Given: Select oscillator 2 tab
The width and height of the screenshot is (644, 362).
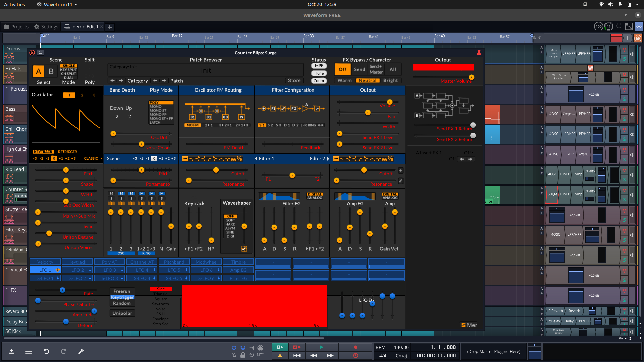Looking at the screenshot, I should [82, 95].
